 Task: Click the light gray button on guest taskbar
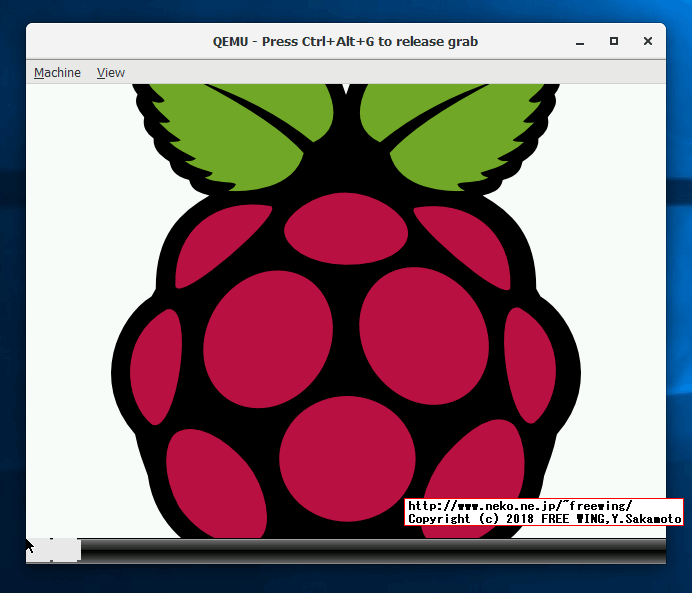53,550
